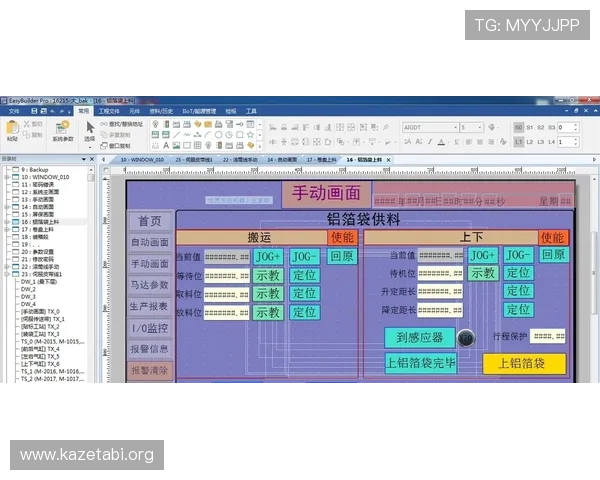600x480 pixels.
Task: Click the italic text icon
Action: [430, 142]
